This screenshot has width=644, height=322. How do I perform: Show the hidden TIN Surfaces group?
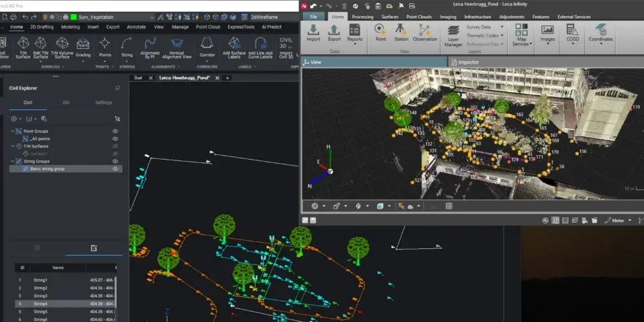point(115,146)
